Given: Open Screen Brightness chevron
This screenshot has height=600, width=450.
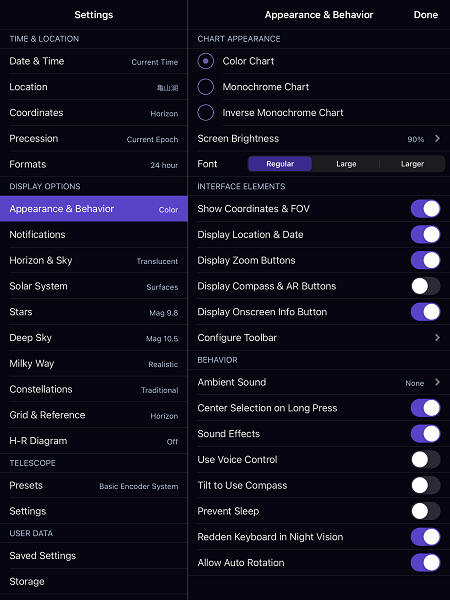Looking at the screenshot, I should (x=437, y=139).
